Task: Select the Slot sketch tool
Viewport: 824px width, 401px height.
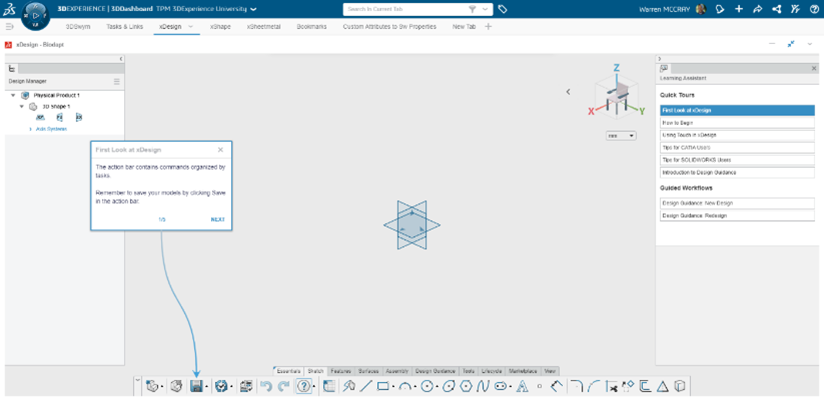Action: (500, 386)
